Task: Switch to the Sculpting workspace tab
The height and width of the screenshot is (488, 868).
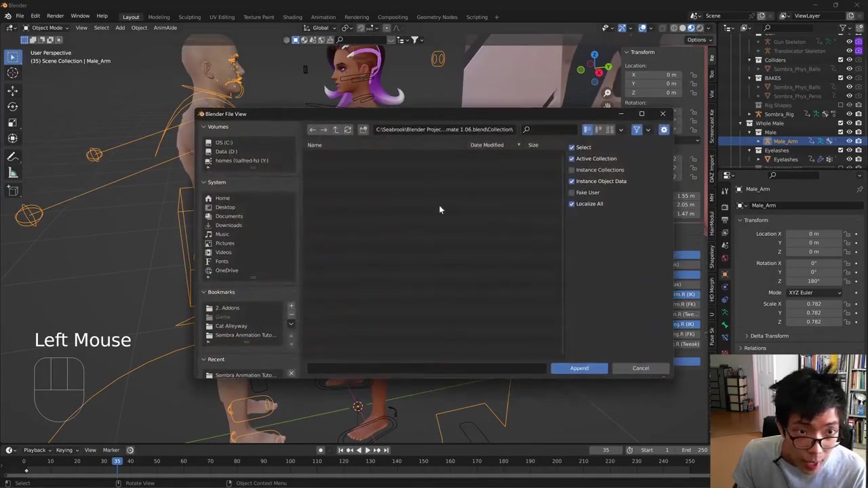Action: 189,17
